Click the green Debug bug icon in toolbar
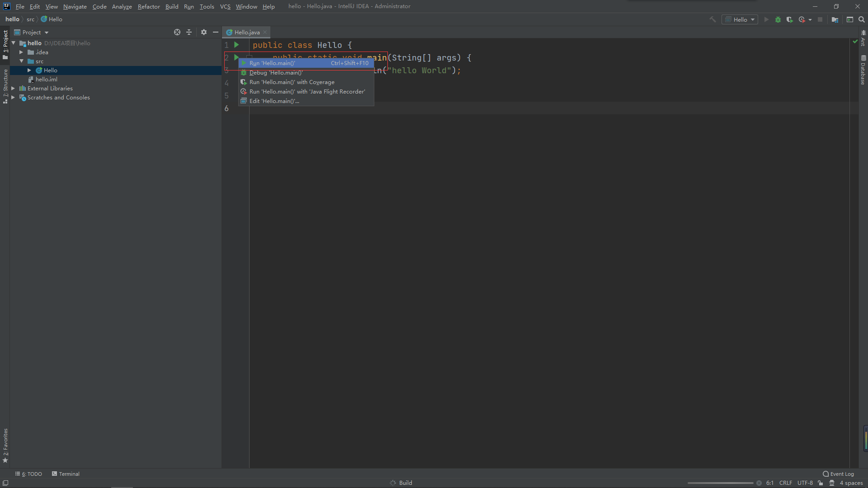The width and height of the screenshot is (868, 488). click(778, 19)
